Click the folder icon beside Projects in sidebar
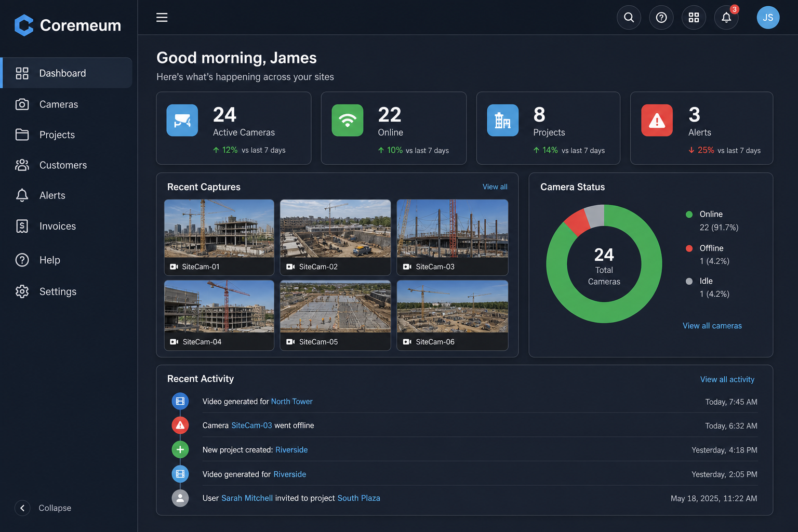Viewport: 798px width, 532px height. pos(22,135)
